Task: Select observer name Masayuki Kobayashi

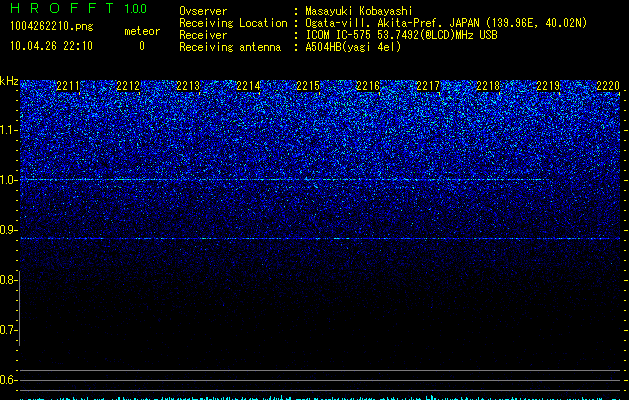Action: click(359, 11)
